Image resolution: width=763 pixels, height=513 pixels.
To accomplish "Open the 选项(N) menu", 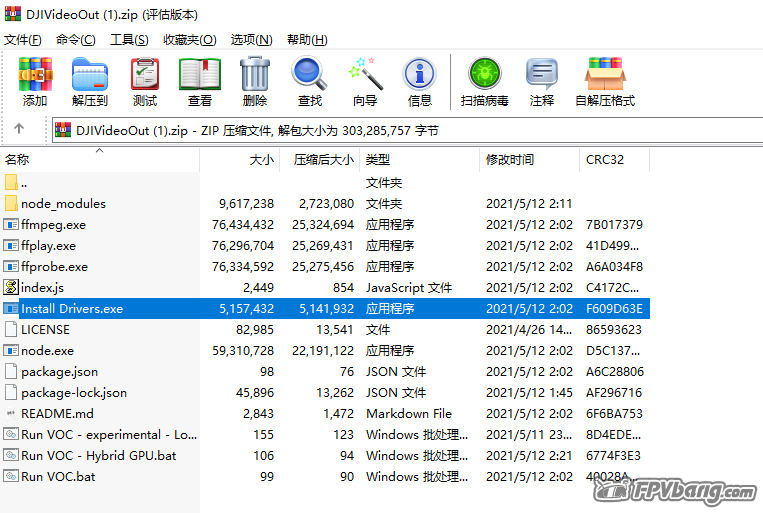I will pos(252,39).
